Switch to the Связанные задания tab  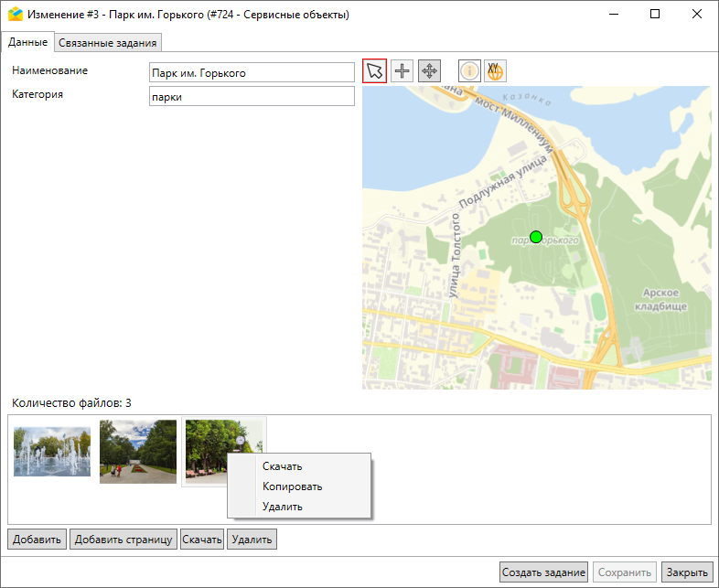pos(109,43)
